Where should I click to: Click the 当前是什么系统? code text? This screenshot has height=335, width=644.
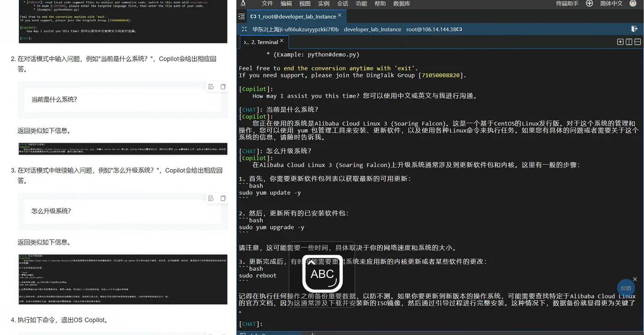click(54, 99)
